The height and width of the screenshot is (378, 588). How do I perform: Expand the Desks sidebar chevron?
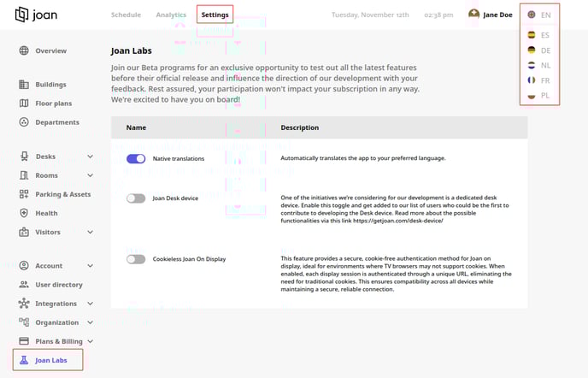tap(90, 157)
